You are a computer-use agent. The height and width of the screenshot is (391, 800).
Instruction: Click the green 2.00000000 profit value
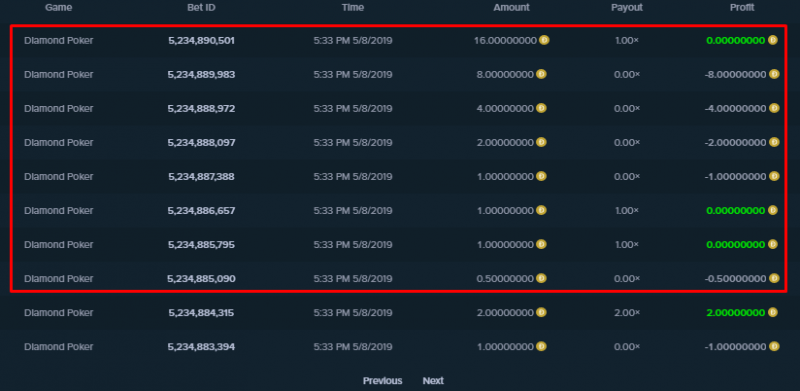click(736, 313)
